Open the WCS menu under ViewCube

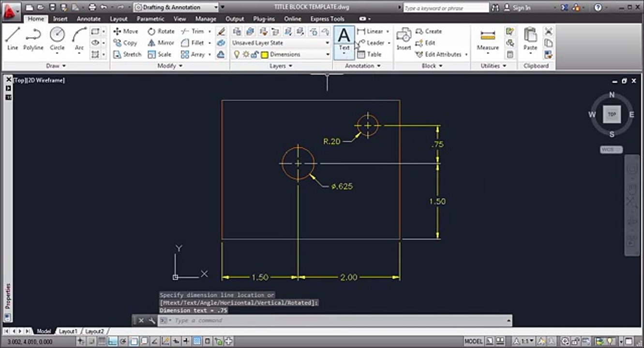(611, 150)
